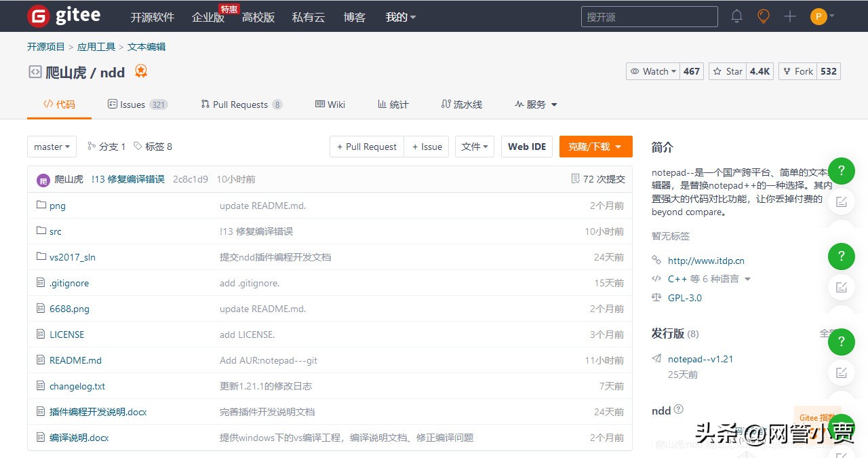This screenshot has height=458, width=868.
Task: Click the + Issue button
Action: pos(427,147)
